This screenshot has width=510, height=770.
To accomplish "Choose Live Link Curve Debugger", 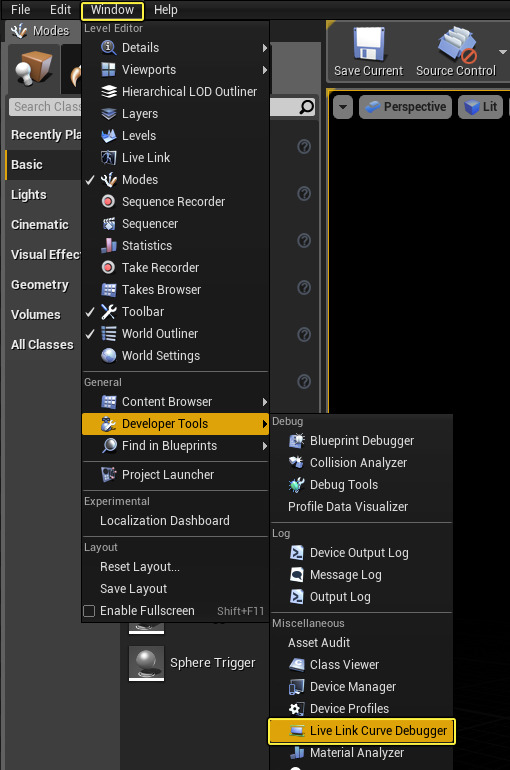I will [362, 731].
